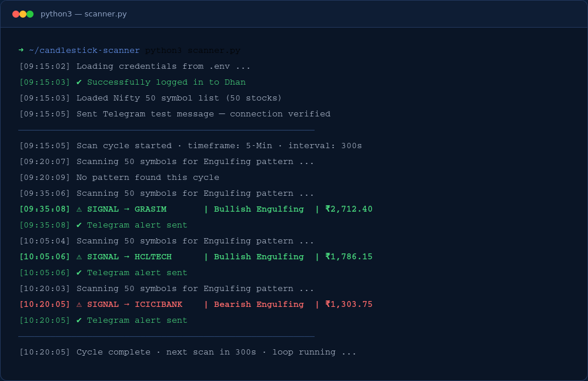Click the 'Sent Telegram test message' line
The image size is (588, 381).
[x=175, y=114]
